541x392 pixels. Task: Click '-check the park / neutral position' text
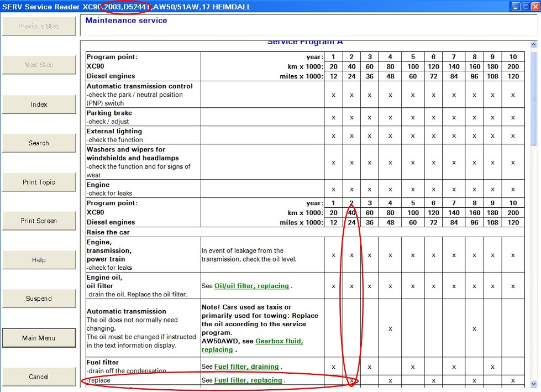[135, 95]
